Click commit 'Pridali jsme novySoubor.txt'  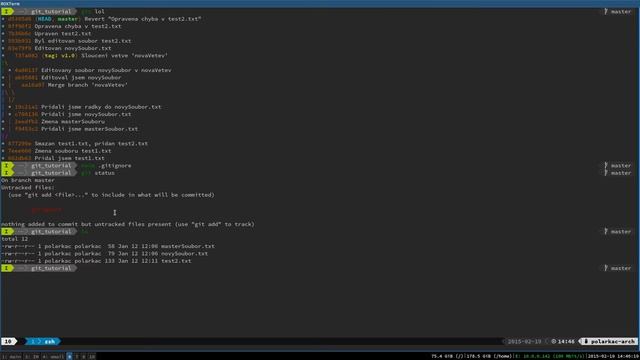86,114
